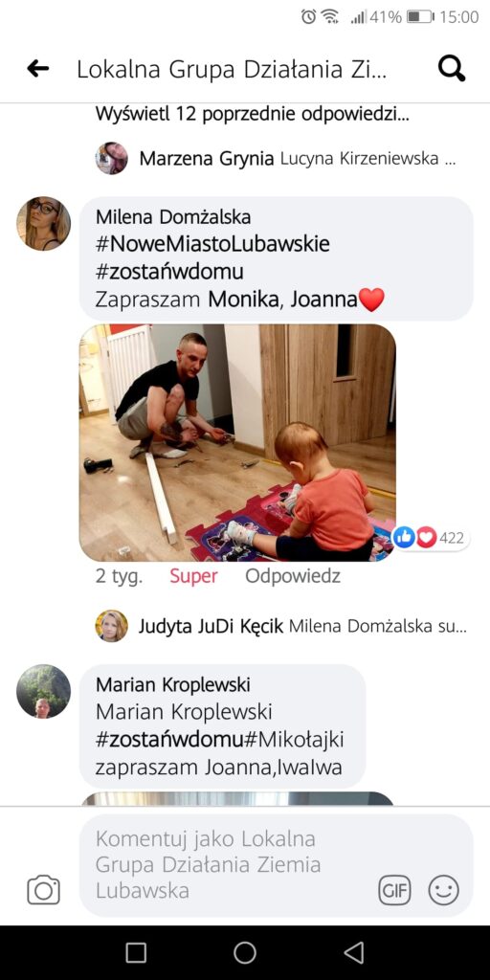Open the #NoweMiastoLubawskie hashtag
Image resolution: width=490 pixels, height=980 pixels.
212,244
